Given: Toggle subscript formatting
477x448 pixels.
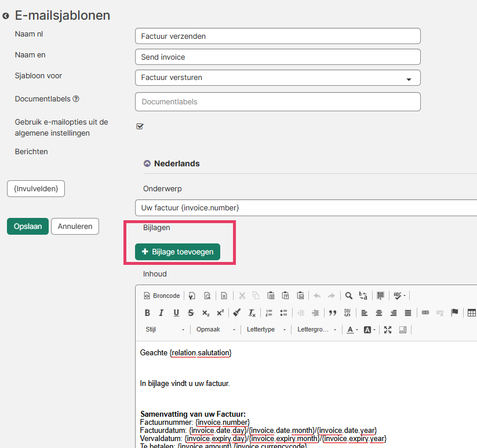Looking at the screenshot, I should (206, 313).
